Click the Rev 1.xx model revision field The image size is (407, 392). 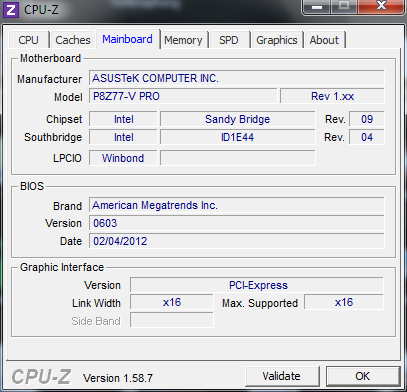point(332,96)
